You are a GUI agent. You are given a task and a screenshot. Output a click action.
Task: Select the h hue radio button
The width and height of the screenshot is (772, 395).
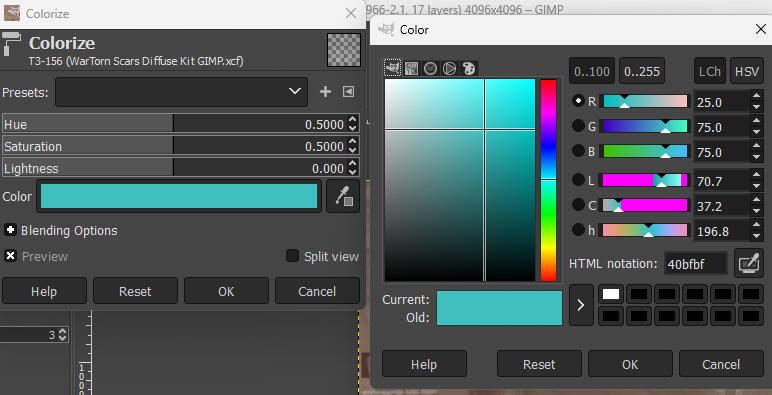pyautogui.click(x=578, y=230)
